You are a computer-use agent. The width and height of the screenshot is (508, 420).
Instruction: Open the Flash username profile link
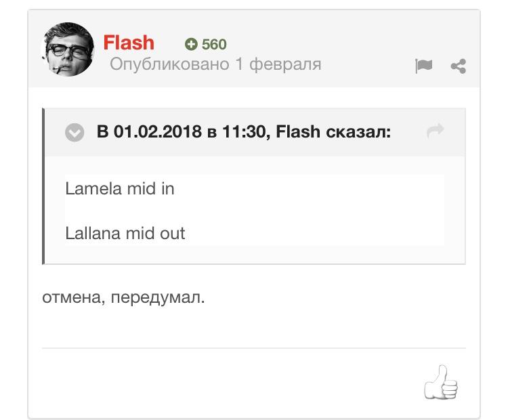(x=129, y=43)
